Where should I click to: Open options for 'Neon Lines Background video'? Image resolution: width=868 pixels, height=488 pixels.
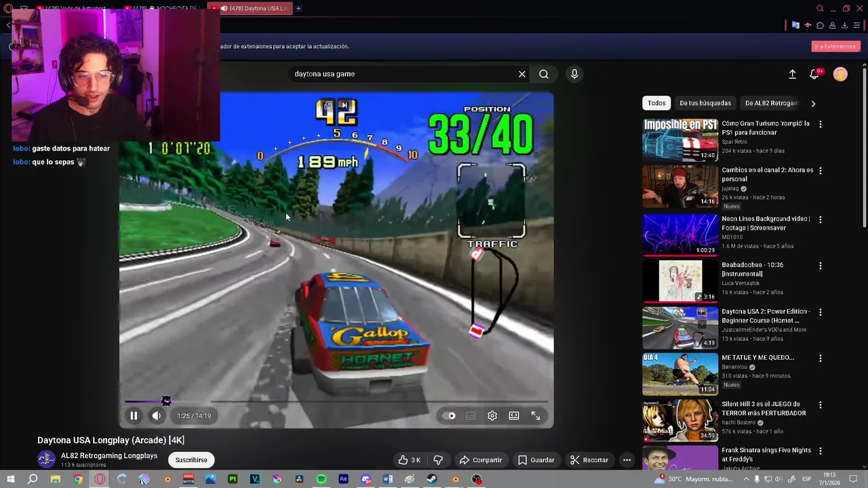[x=821, y=220]
